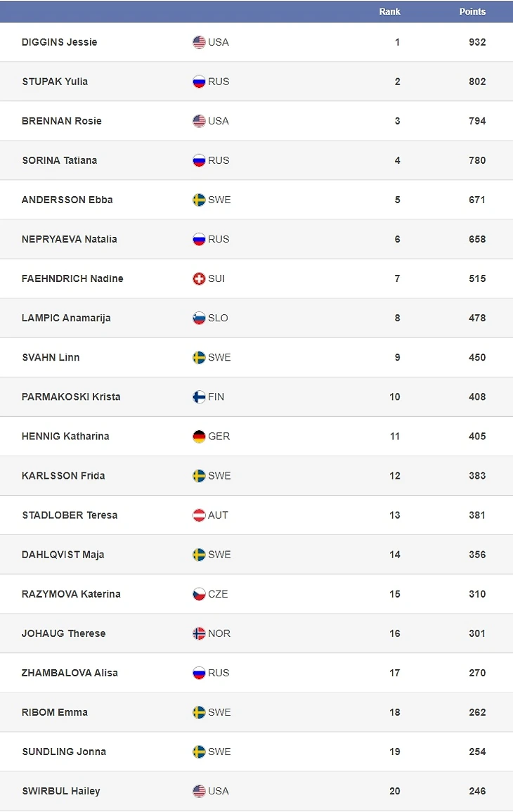Click the USA flag icon beside DIGGINS Jessie
The height and width of the screenshot is (812, 513).
199,42
